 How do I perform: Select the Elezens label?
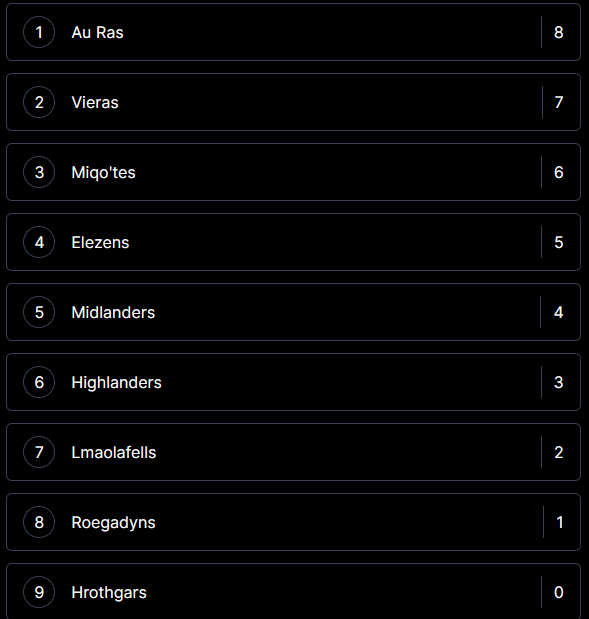coord(100,242)
